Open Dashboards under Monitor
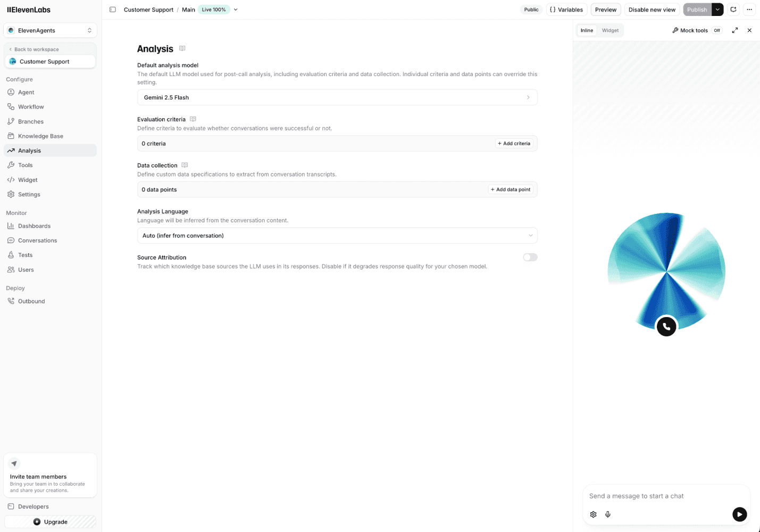Viewport: 760px width, 532px height. tap(50, 226)
